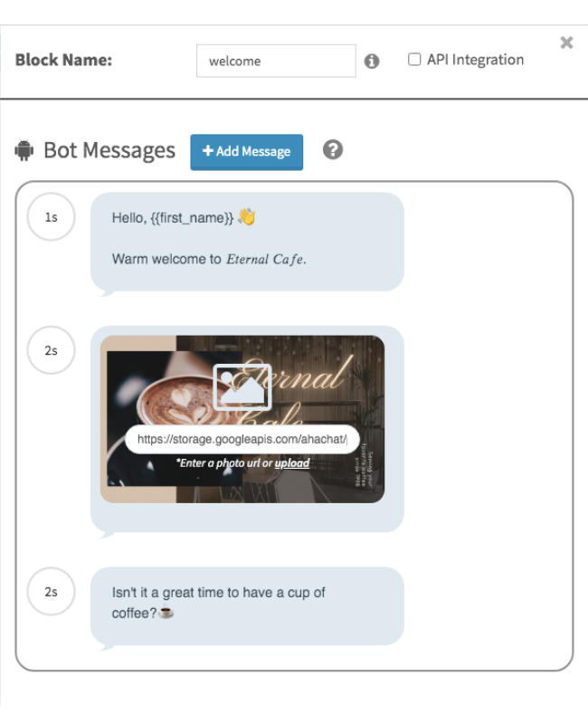This screenshot has height=724, width=588.
Task: Click the Bot Messages help question icon
Action: [332, 150]
